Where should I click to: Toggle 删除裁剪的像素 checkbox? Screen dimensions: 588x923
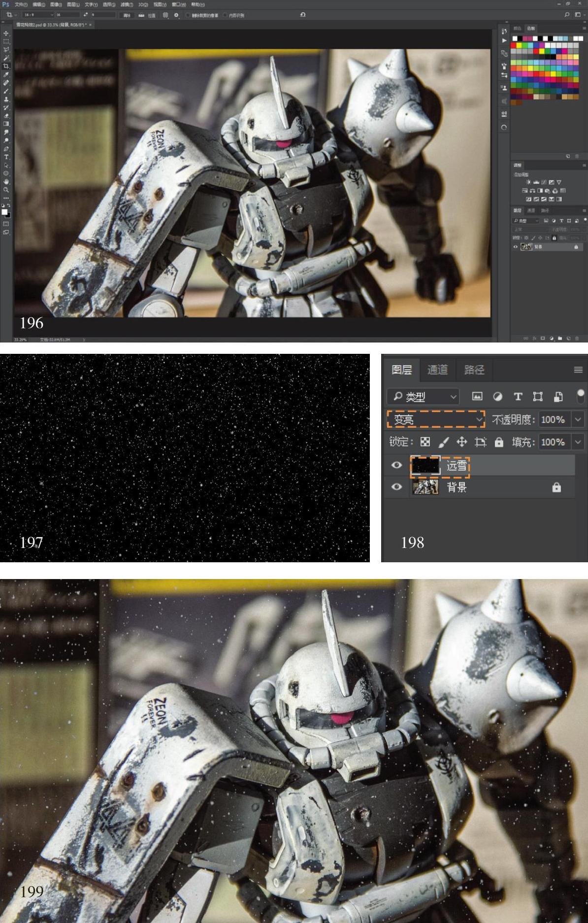(x=188, y=15)
